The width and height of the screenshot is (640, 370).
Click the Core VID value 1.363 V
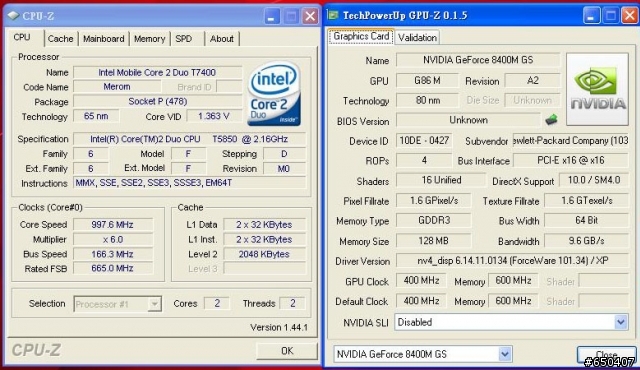point(213,116)
